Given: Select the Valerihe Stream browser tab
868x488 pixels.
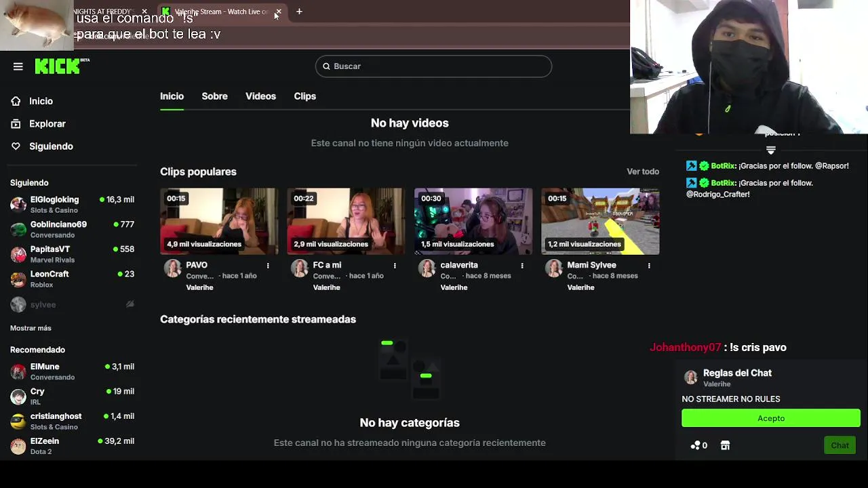Looking at the screenshot, I should pos(222,12).
